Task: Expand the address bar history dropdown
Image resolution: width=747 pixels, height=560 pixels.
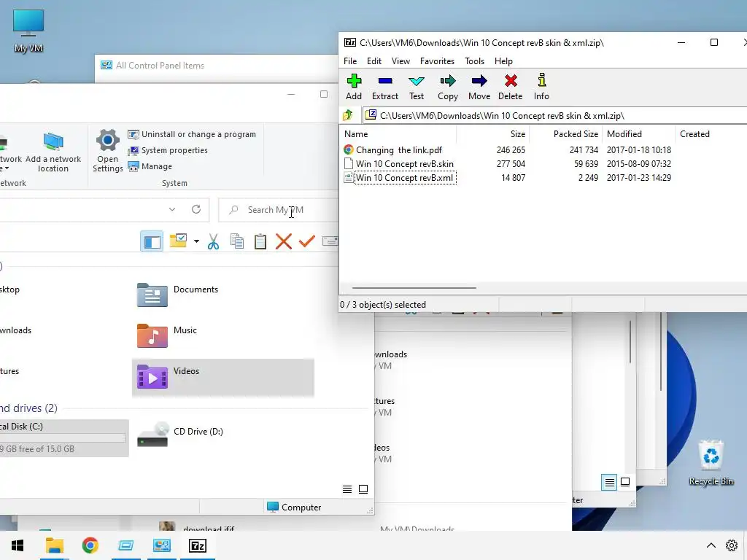Action: click(172, 209)
